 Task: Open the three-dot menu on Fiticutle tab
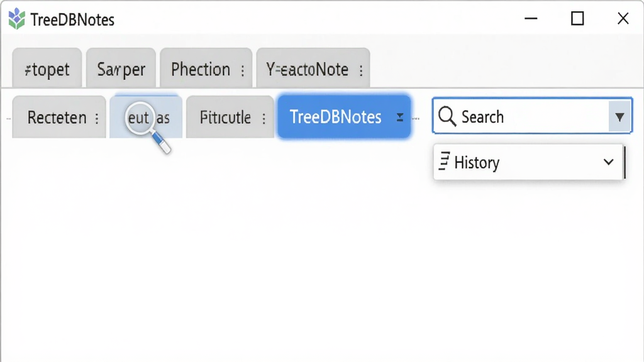tap(264, 119)
